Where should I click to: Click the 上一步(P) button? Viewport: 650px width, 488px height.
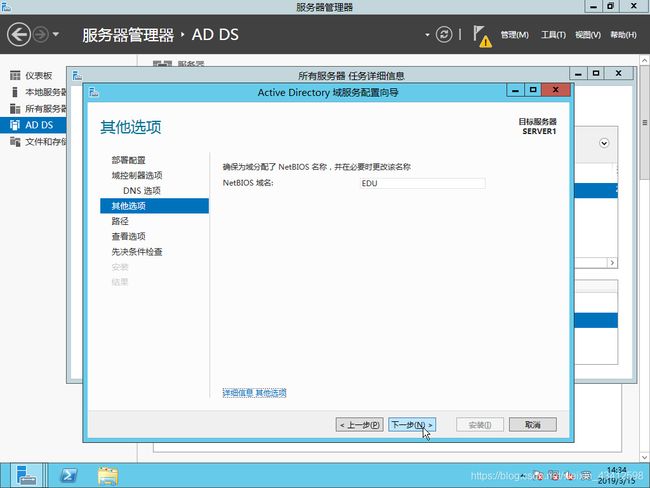(x=359, y=425)
